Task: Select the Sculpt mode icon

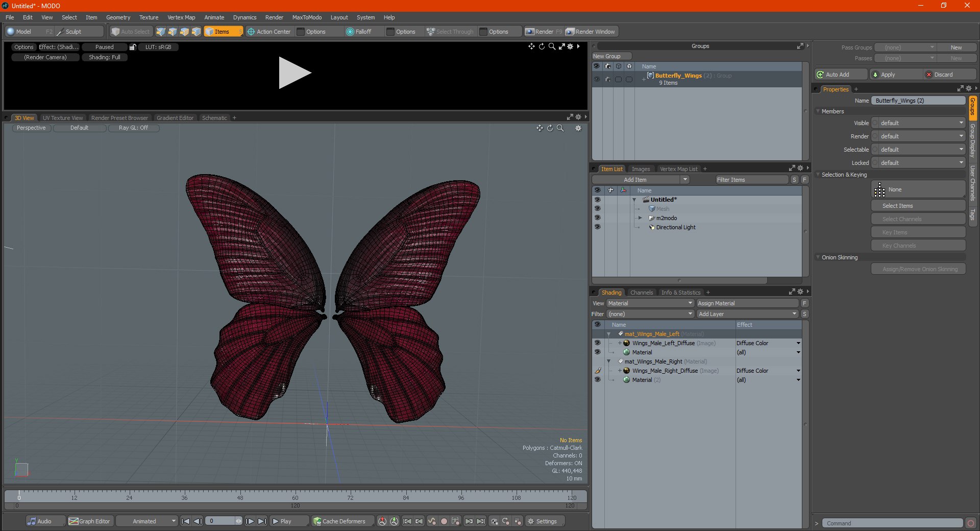Action: pos(60,32)
